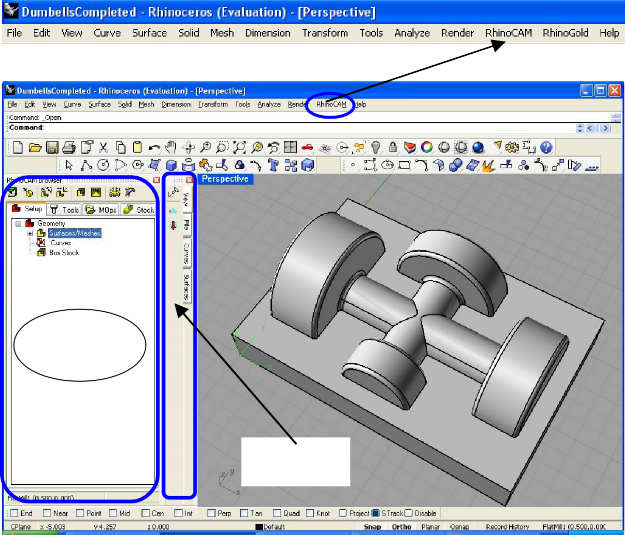Screen dimensions: 625x535
Task: Open the color wheel properties icon
Action: click(427, 148)
